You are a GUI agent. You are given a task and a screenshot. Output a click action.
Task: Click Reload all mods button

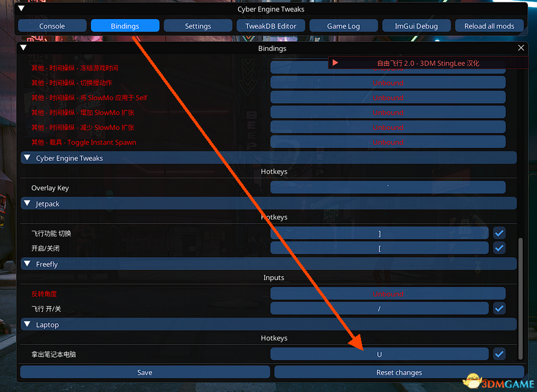(489, 26)
